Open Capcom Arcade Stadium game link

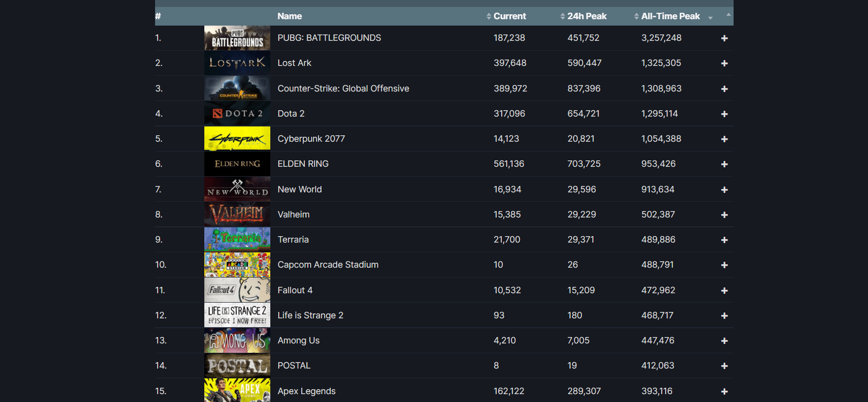328,265
